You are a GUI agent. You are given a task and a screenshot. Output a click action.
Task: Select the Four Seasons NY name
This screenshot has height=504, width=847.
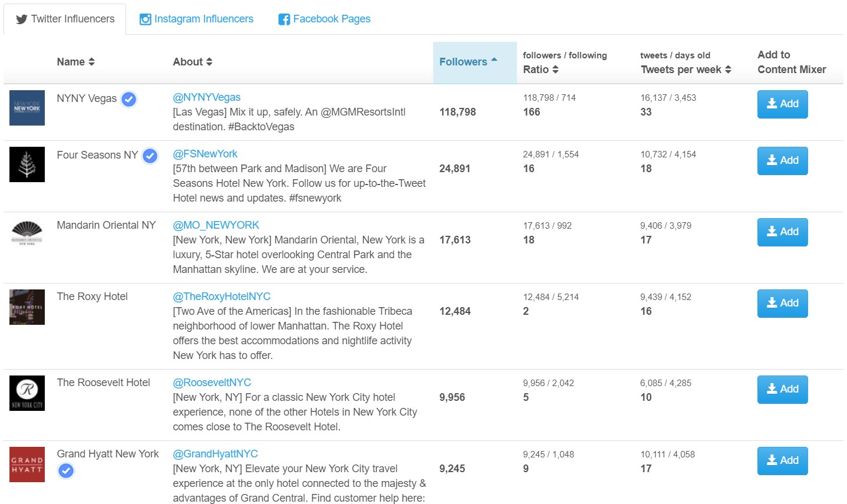tap(97, 155)
